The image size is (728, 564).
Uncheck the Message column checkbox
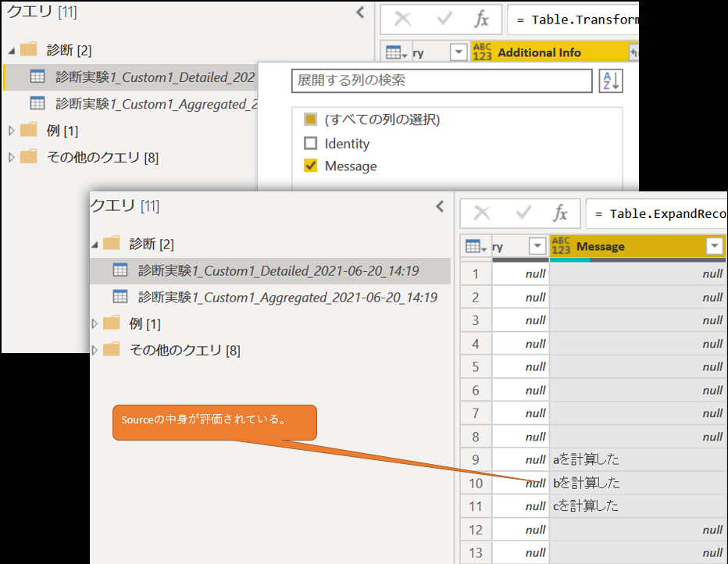[x=310, y=166]
